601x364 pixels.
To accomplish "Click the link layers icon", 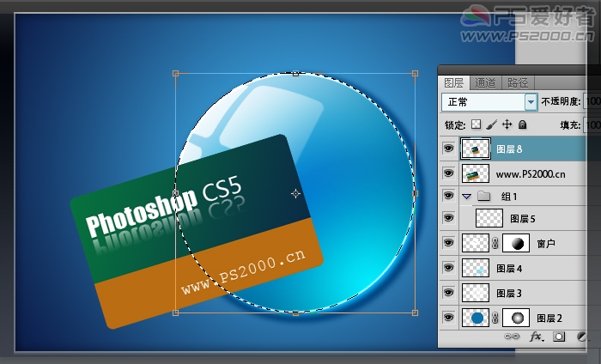I will pos(512,337).
